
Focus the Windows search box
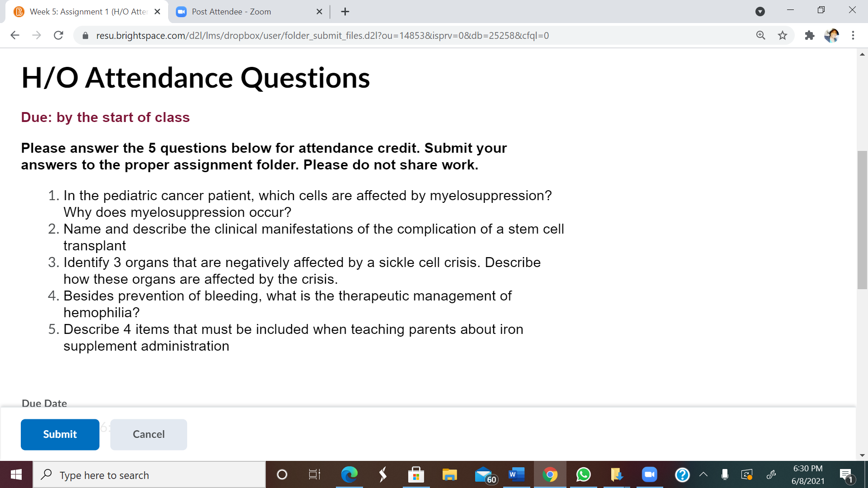coord(149,475)
